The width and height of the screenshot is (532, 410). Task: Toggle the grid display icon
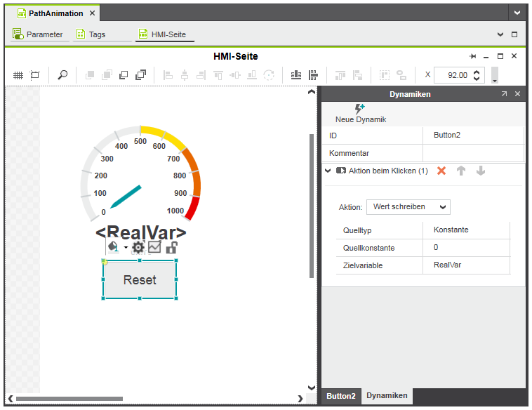[18, 75]
